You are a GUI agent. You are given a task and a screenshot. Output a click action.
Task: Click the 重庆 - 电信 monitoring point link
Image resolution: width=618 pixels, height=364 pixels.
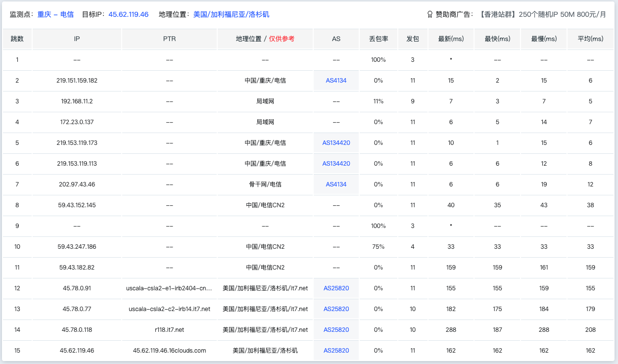point(55,15)
